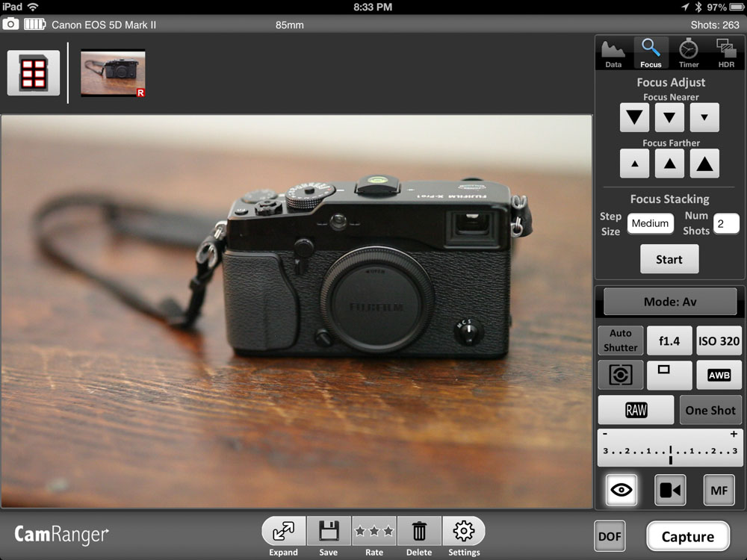
Task: Switch to the HDR tab
Action: click(x=726, y=54)
